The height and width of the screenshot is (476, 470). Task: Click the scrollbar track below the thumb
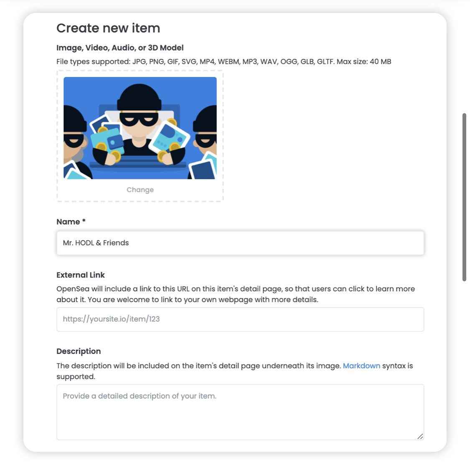tap(464, 364)
